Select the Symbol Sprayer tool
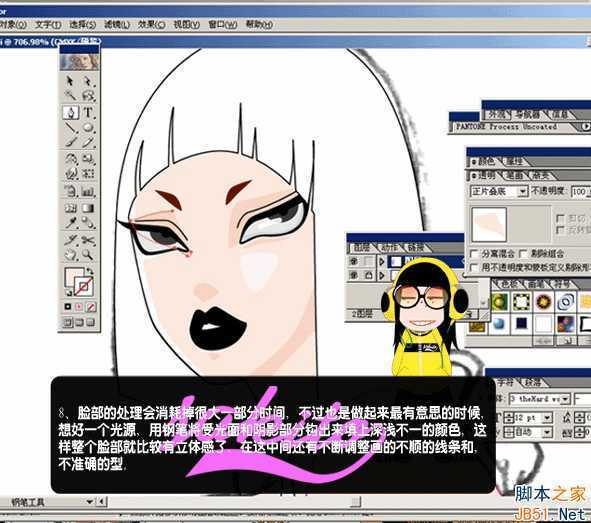591x523 pixels. click(x=70, y=191)
